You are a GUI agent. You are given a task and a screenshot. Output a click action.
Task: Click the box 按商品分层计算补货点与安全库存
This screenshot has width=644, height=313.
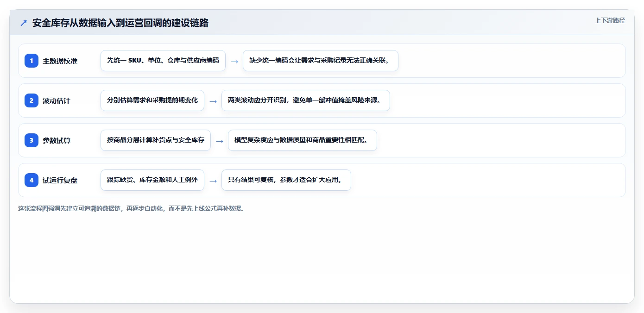click(x=156, y=140)
